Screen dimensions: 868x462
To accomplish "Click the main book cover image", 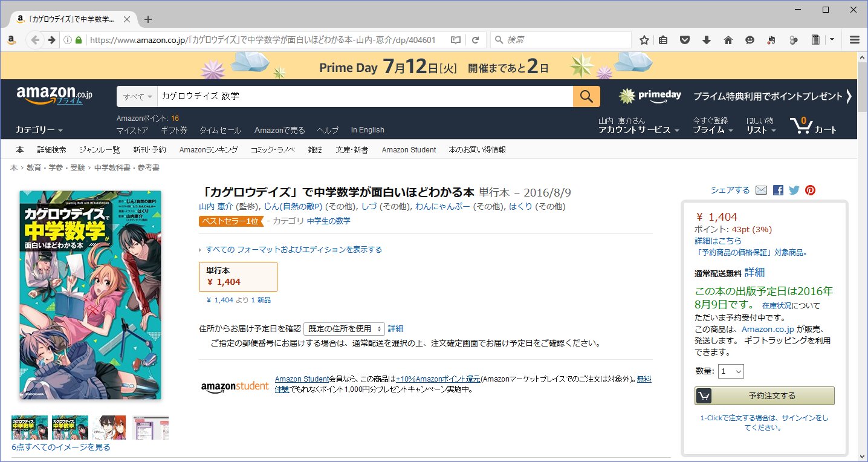I will tap(91, 294).
